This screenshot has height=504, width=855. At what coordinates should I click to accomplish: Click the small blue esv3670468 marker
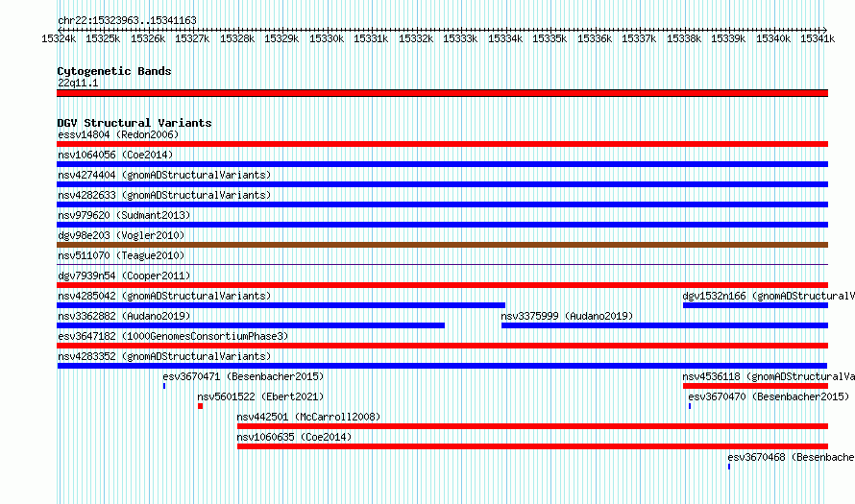[x=729, y=467]
